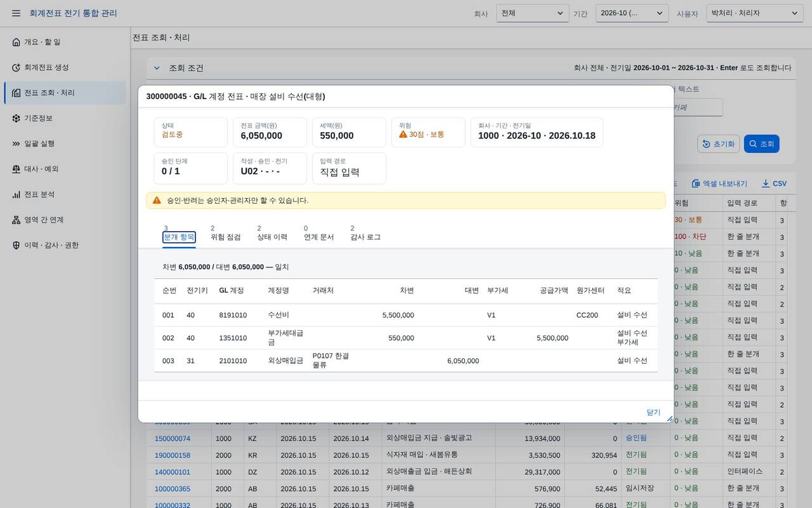Viewport: 812px width, 508px height.
Task: Click the 텍스트 search input field
Action: coord(697,107)
